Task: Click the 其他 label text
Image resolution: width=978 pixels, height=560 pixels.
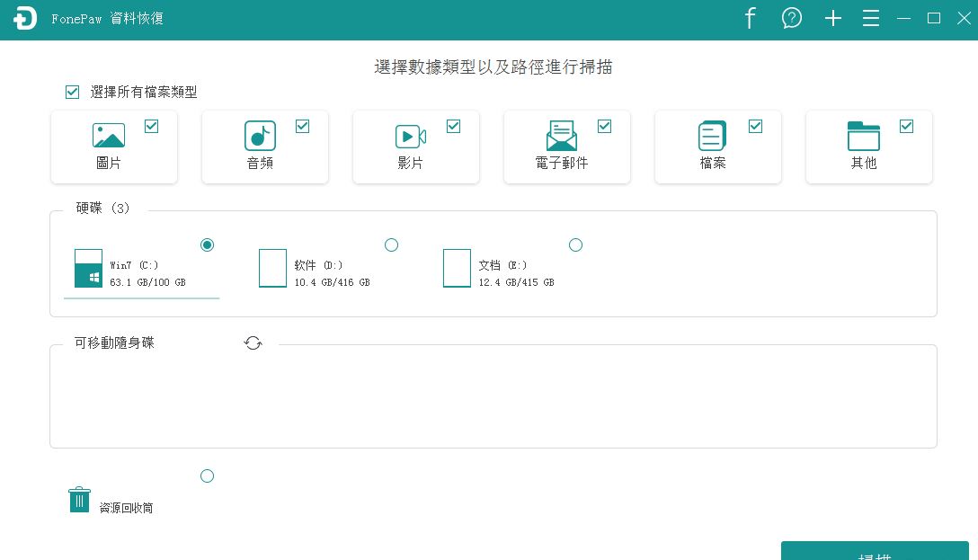Action: tap(864, 163)
